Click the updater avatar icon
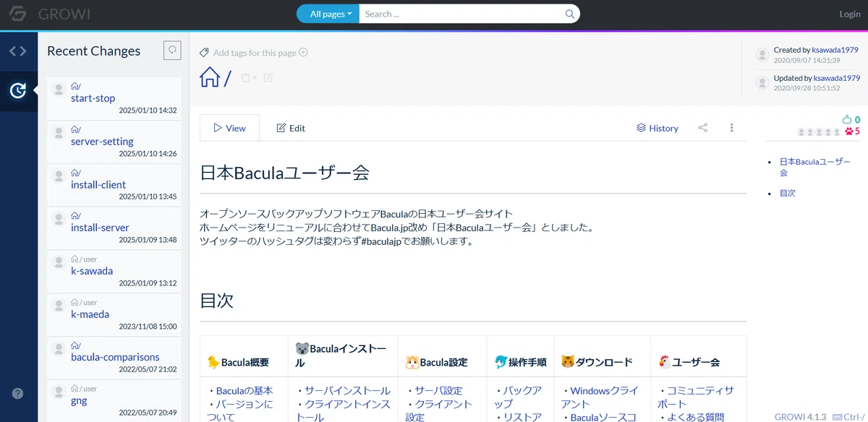Screen dimensions: 868x422 pyautogui.click(x=762, y=83)
